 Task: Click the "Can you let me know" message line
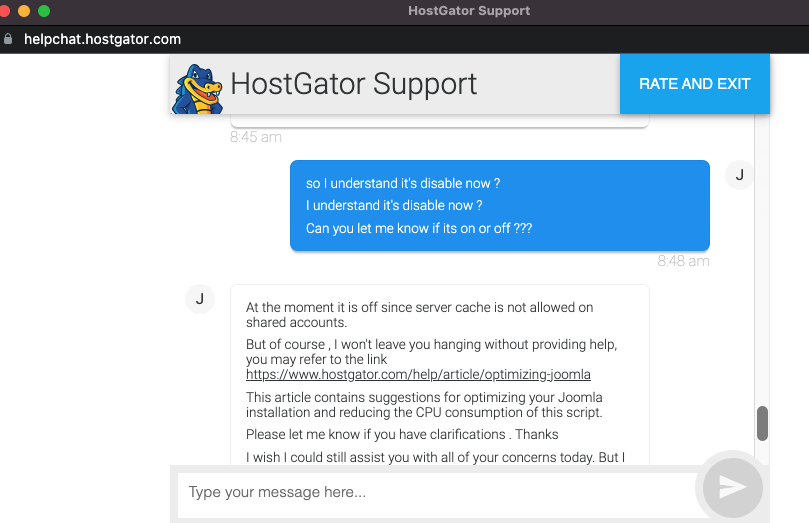pos(418,228)
